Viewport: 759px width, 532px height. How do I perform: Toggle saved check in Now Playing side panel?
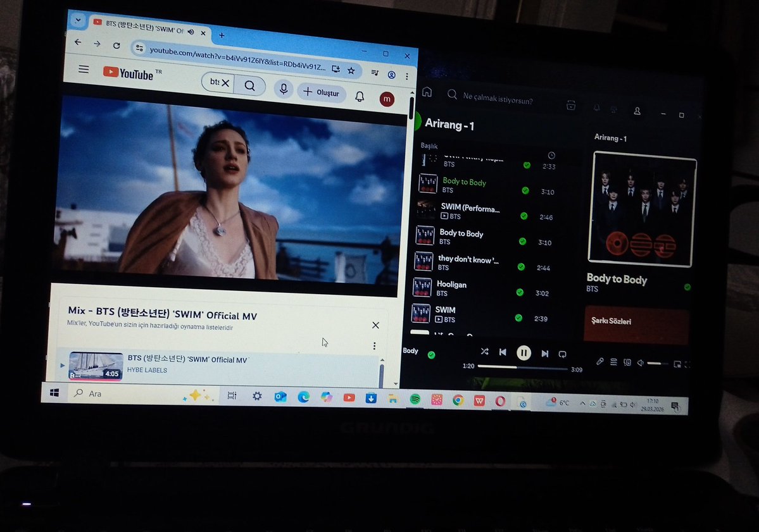click(687, 287)
